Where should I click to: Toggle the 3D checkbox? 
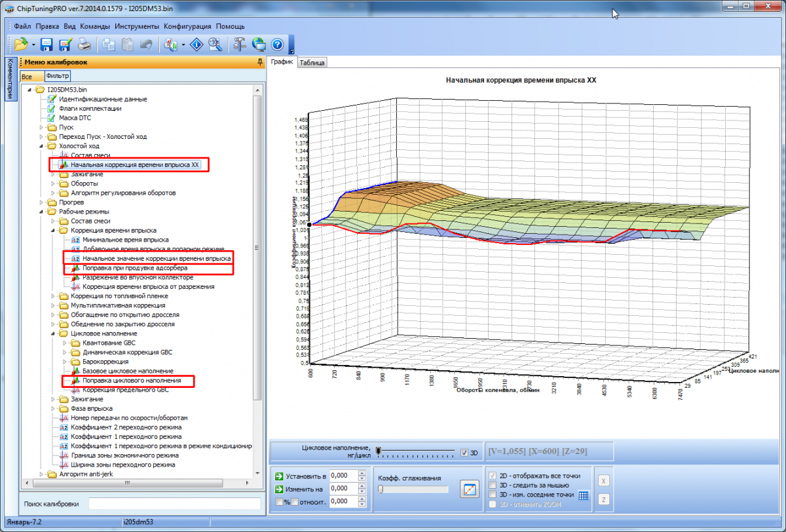coord(464,452)
